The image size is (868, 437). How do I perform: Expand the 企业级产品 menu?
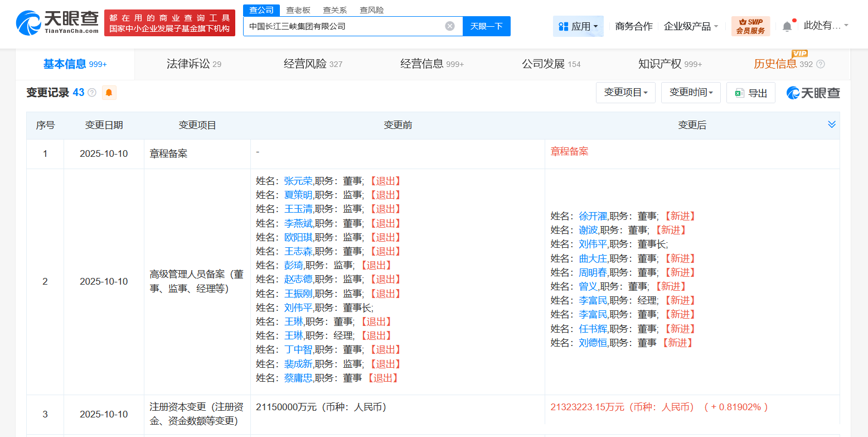tap(691, 26)
